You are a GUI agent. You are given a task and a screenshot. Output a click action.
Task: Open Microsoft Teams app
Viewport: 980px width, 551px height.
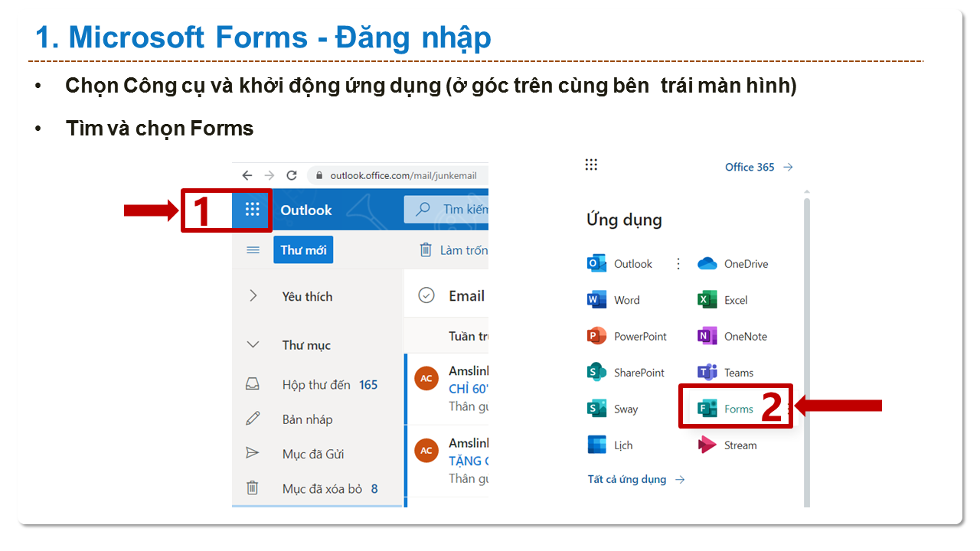(726, 373)
